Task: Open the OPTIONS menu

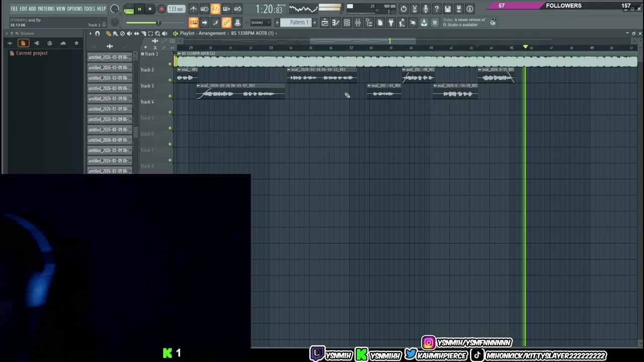Action: pyautogui.click(x=74, y=9)
